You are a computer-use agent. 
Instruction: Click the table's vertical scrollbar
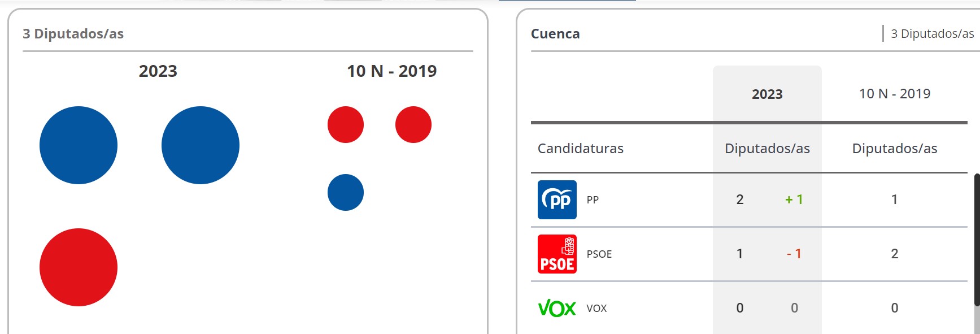977,253
